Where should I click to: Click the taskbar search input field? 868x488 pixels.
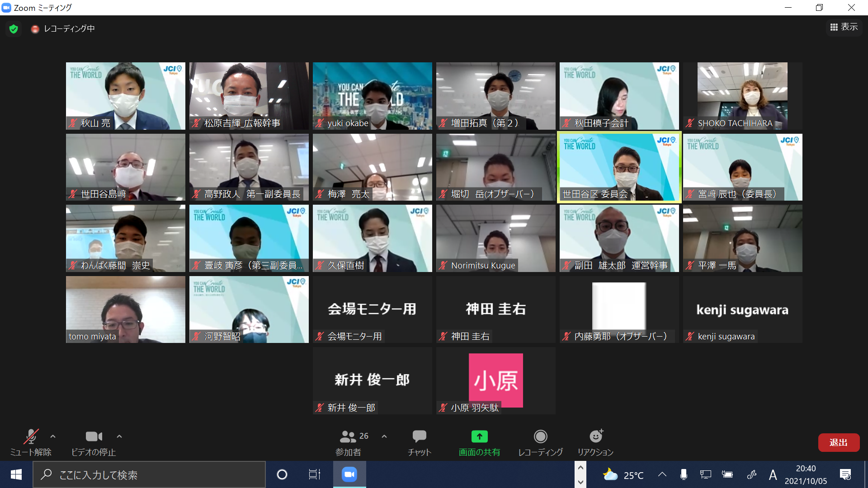tap(149, 475)
